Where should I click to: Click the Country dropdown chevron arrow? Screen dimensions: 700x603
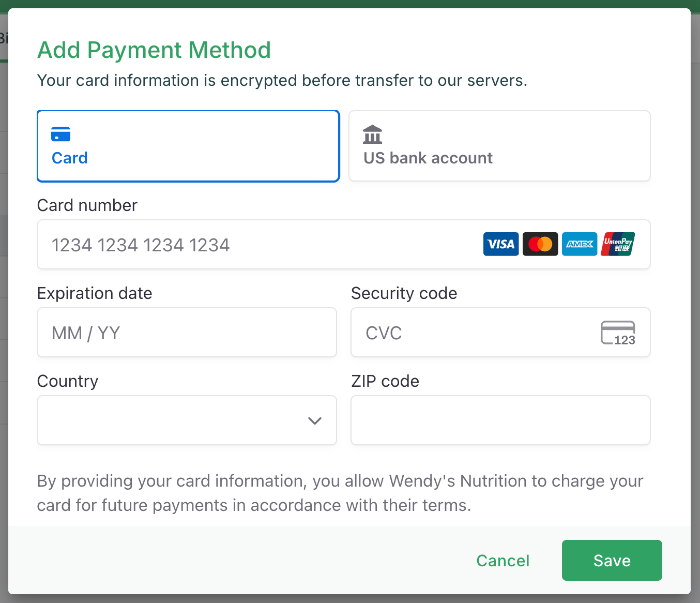coord(315,420)
